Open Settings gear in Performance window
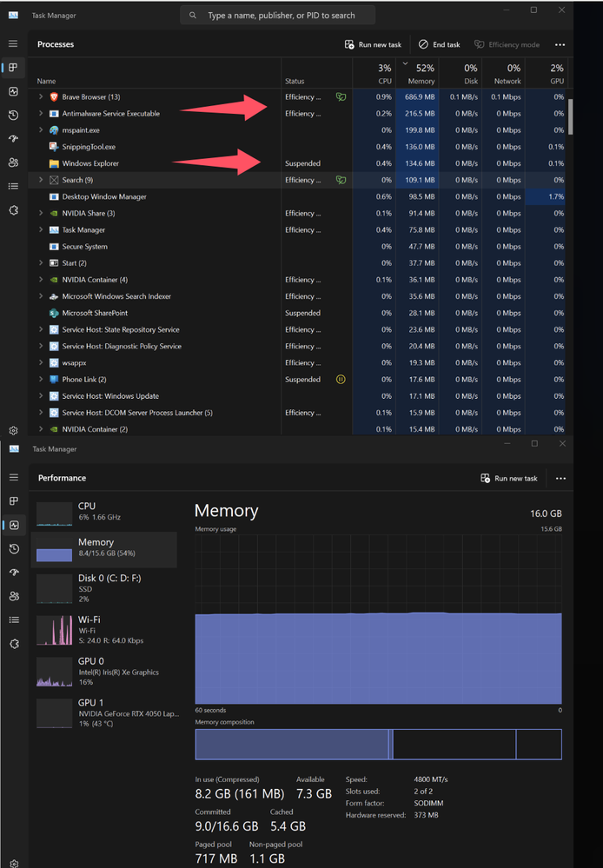 [14, 863]
